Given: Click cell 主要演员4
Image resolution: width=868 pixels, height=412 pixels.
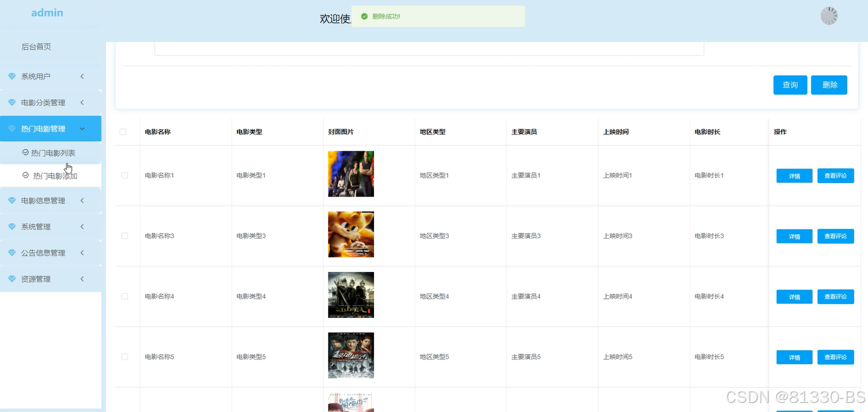Looking at the screenshot, I should click(526, 296).
